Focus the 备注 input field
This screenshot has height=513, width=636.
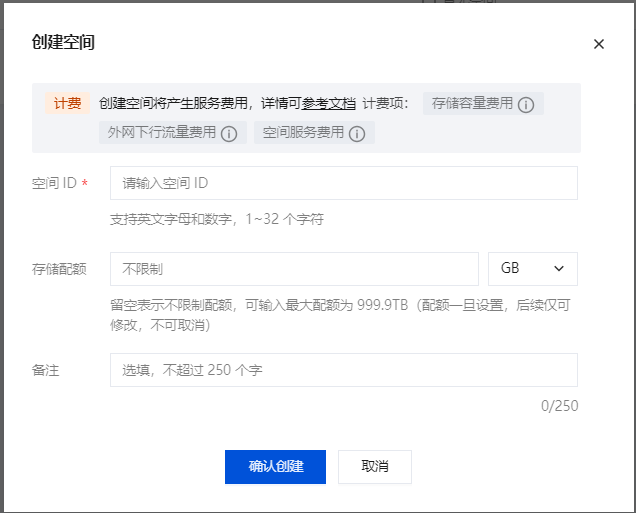tap(344, 370)
